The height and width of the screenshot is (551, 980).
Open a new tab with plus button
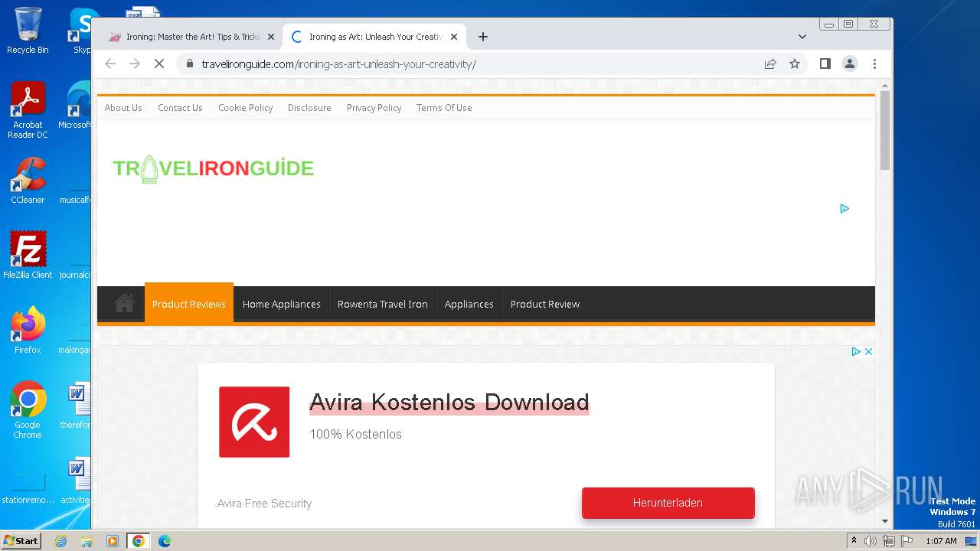point(482,37)
